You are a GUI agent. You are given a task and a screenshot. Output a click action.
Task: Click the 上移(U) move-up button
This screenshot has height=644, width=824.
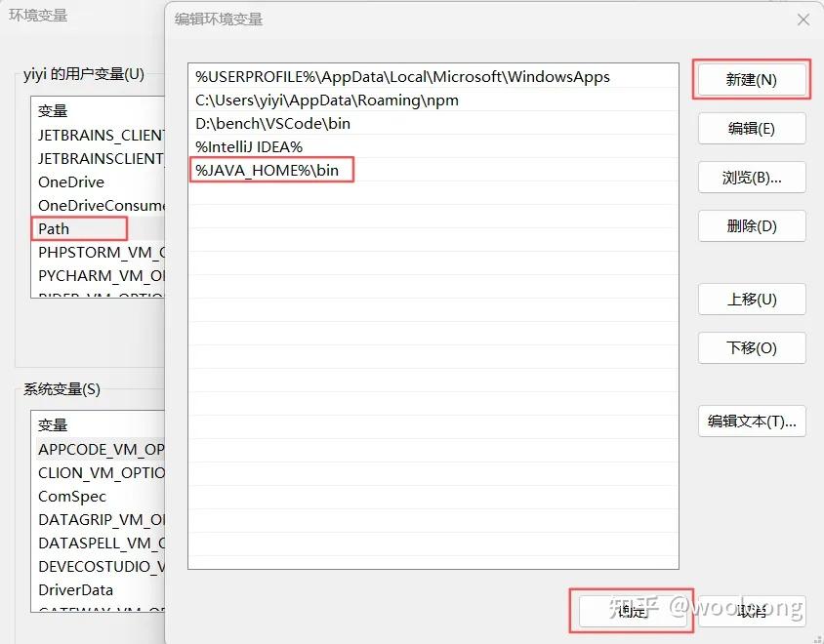click(x=751, y=299)
